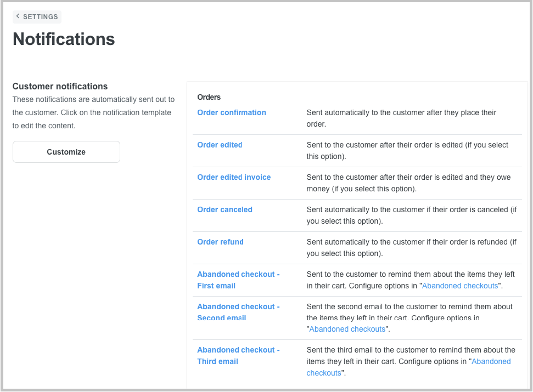Click the Customize button

(x=66, y=152)
